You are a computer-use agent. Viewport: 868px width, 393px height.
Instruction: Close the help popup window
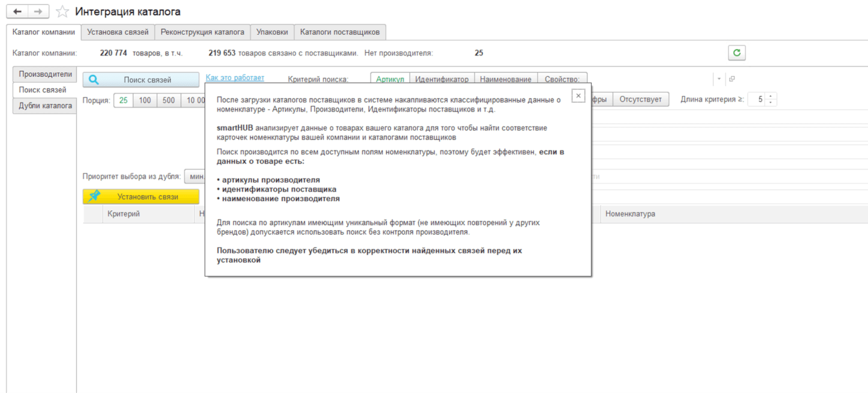tap(578, 96)
